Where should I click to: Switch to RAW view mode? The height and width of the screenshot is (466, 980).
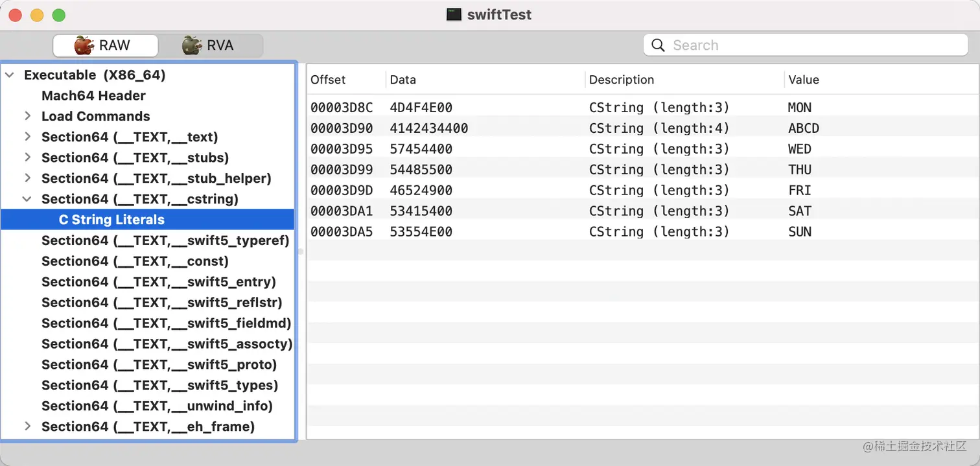(106, 45)
